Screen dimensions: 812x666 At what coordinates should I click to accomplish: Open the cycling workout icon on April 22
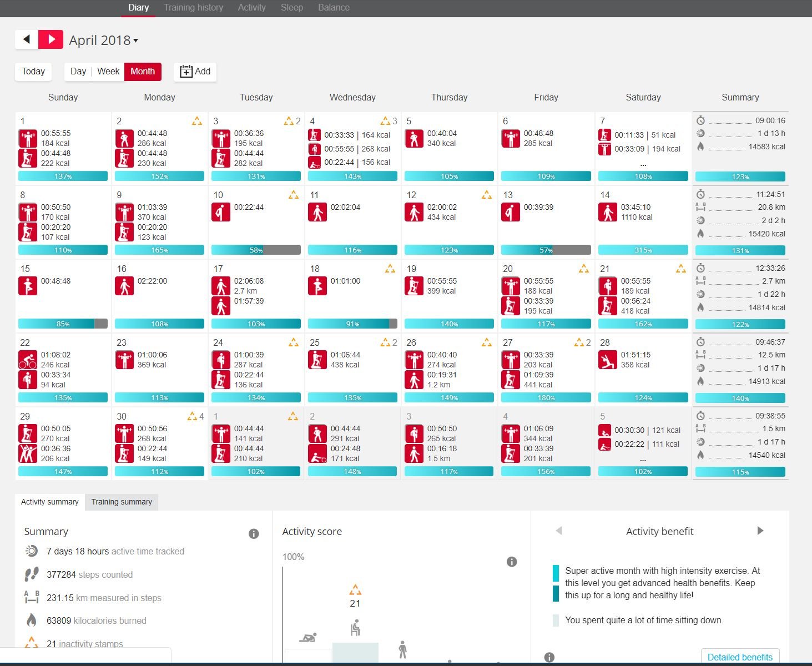(x=28, y=360)
